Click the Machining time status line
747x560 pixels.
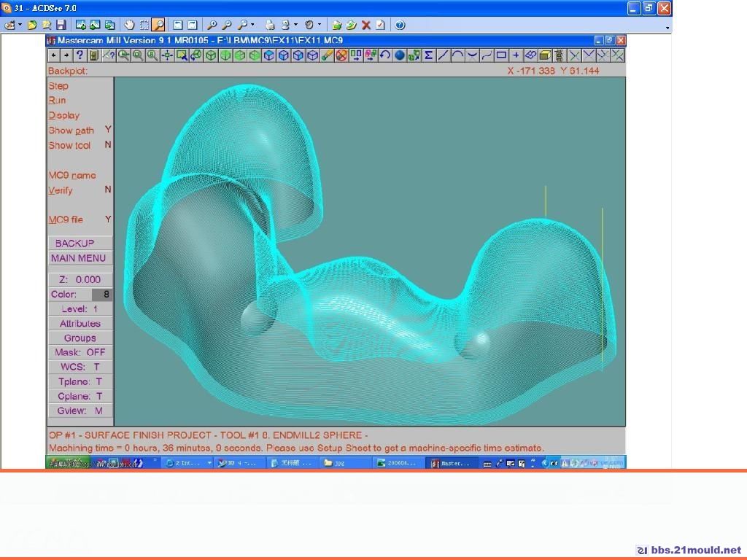(296, 448)
